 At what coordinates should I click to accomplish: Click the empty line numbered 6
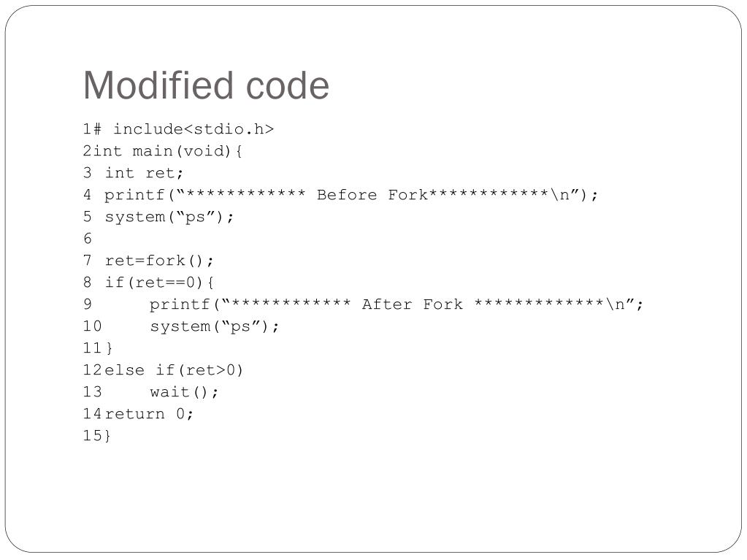point(87,238)
